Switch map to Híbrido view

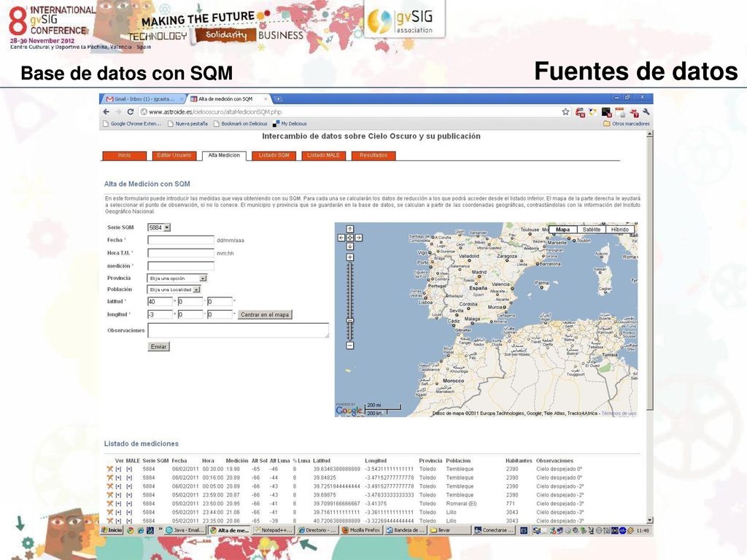pyautogui.click(x=620, y=230)
